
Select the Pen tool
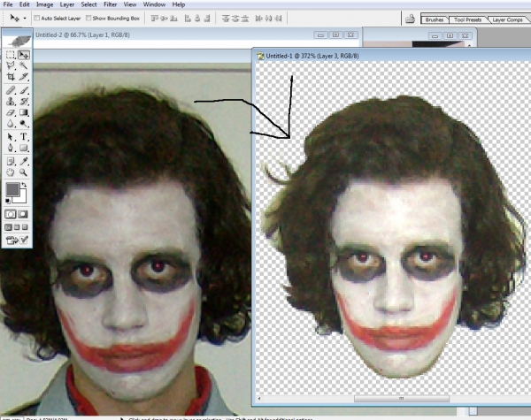point(11,148)
